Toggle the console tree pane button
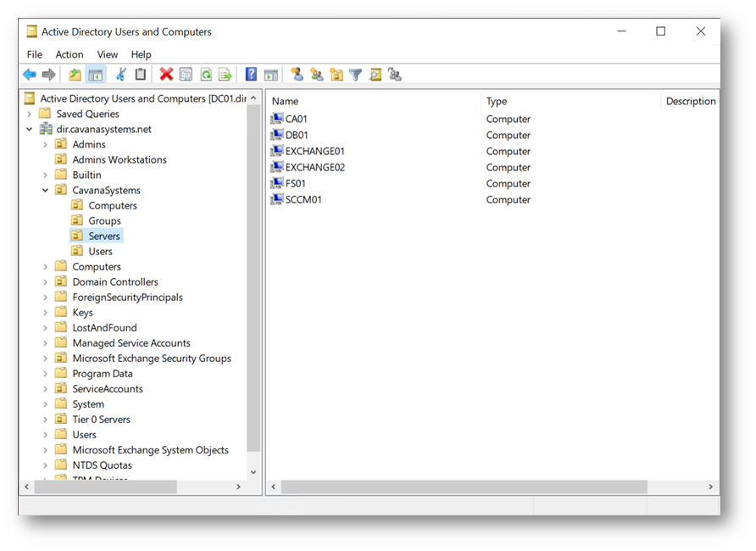The width and height of the screenshot is (756, 551). coord(96,75)
